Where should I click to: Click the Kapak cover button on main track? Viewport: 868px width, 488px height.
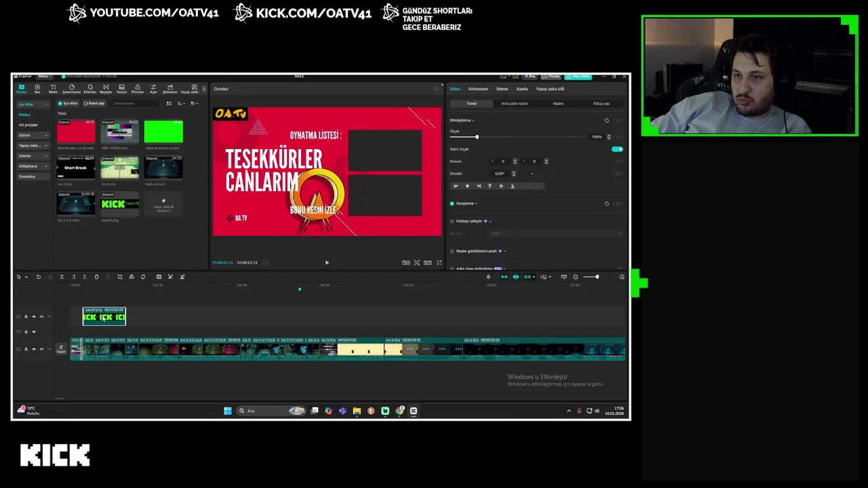(x=61, y=349)
